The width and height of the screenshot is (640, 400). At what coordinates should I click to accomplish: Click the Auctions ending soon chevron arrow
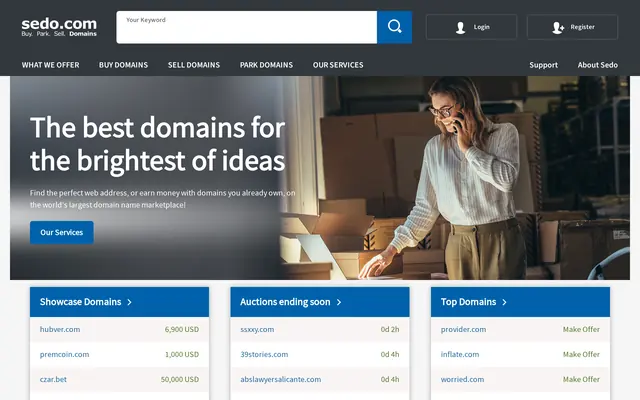339,302
